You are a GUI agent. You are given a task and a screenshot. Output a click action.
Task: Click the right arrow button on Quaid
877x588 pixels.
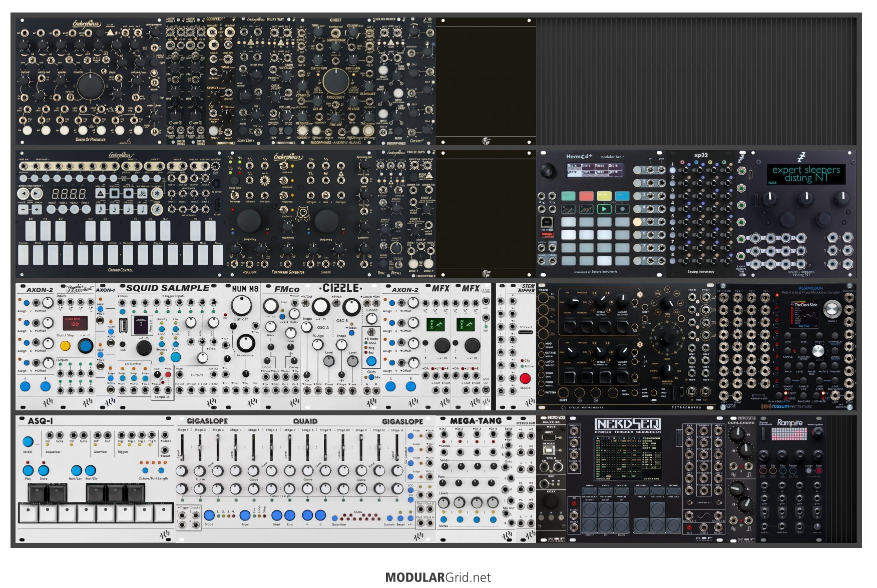pos(320,515)
